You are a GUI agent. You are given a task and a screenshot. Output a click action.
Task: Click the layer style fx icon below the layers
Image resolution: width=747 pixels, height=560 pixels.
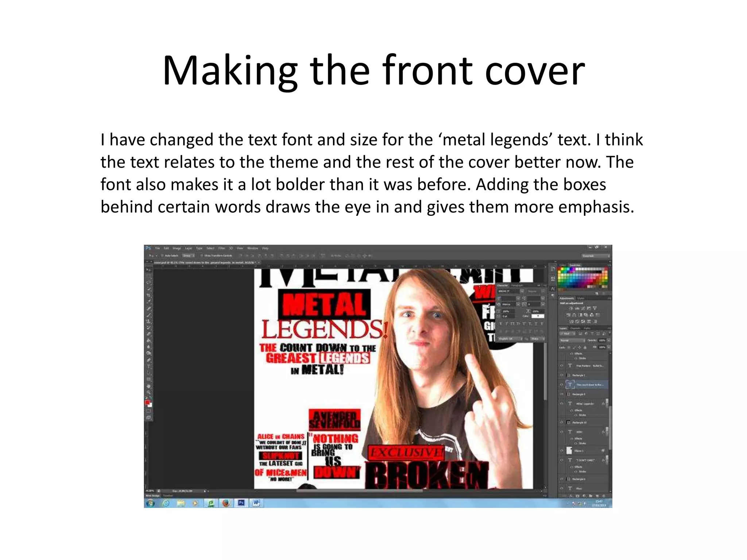(571, 496)
